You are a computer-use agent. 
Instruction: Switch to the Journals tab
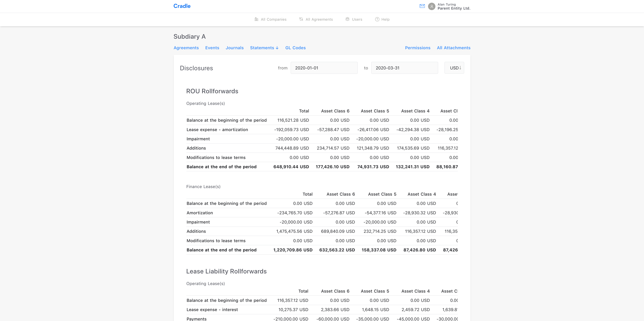tap(234, 48)
